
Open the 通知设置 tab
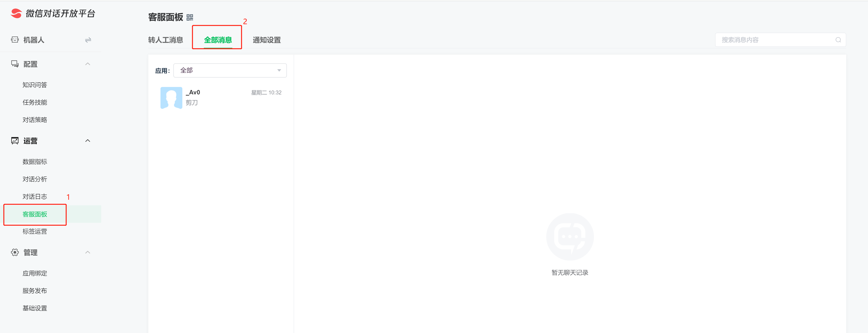[267, 40]
